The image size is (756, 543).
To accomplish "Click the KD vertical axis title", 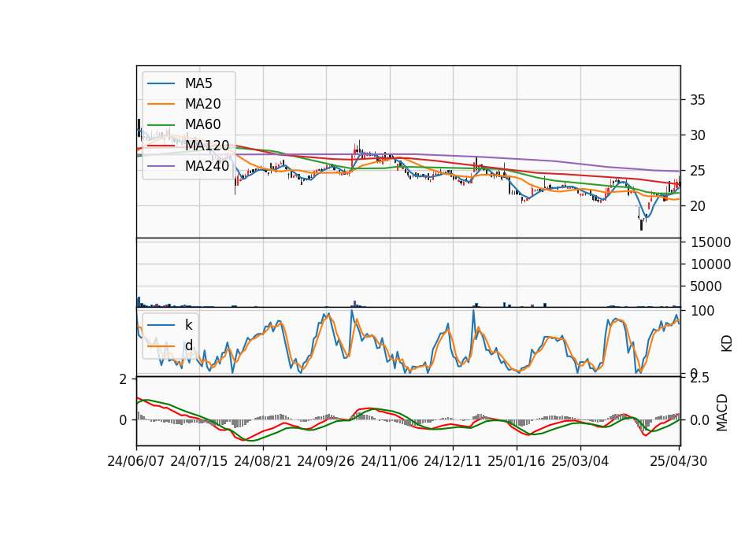I will (727, 344).
